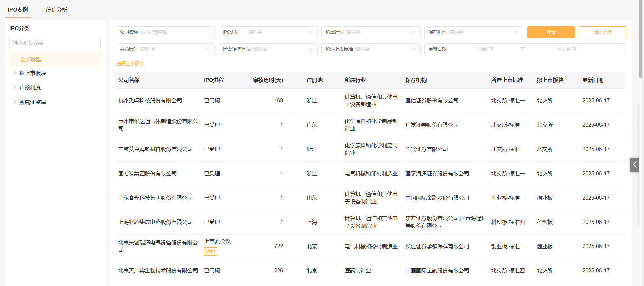Click 甬兴证券有限公司 sponsor cell
644x286 pixels.
(x=427, y=149)
